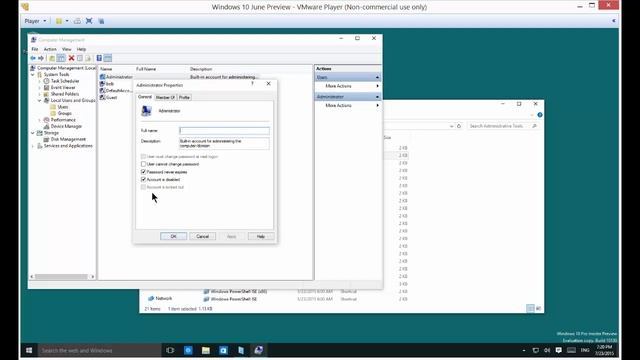The height and width of the screenshot is (360, 640).
Task: Open the Help menu in Computer Management
Action: click(81, 49)
